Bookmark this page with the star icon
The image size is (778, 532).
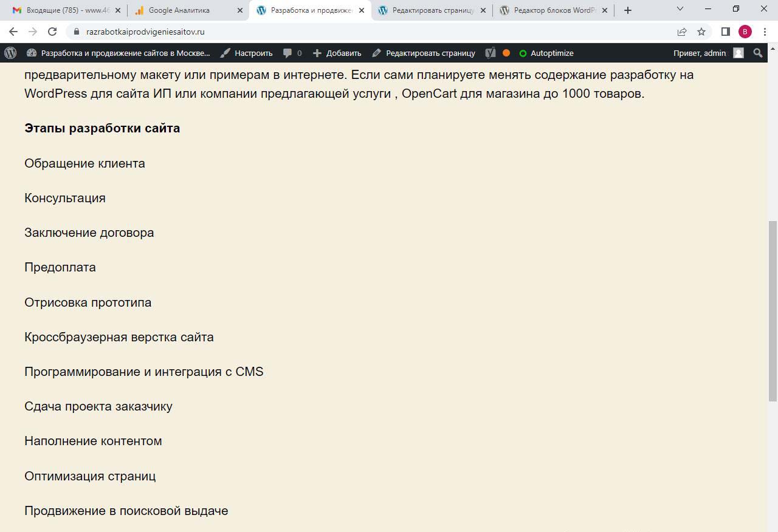point(701,32)
